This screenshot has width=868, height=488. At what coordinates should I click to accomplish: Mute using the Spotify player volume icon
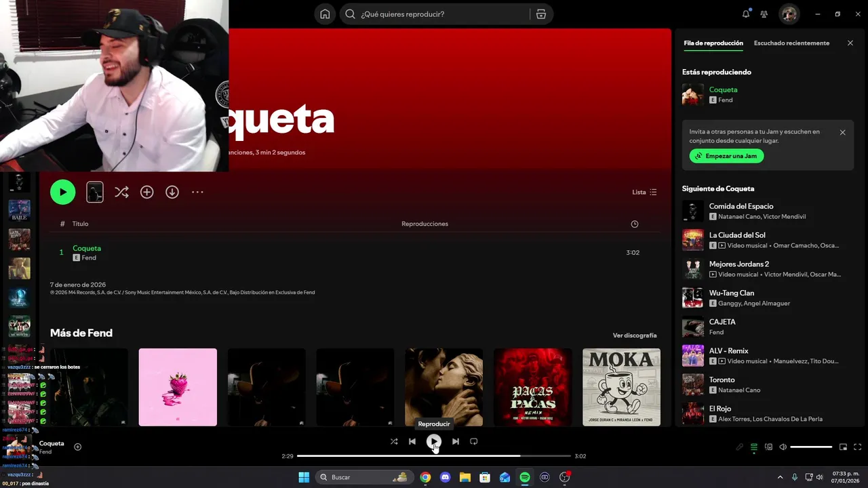coord(783,447)
